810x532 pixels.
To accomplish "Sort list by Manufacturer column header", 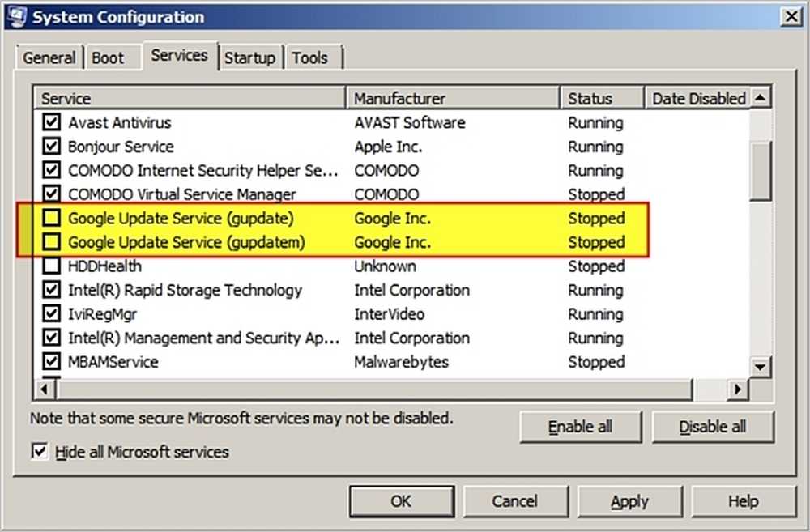I will tap(453, 98).
